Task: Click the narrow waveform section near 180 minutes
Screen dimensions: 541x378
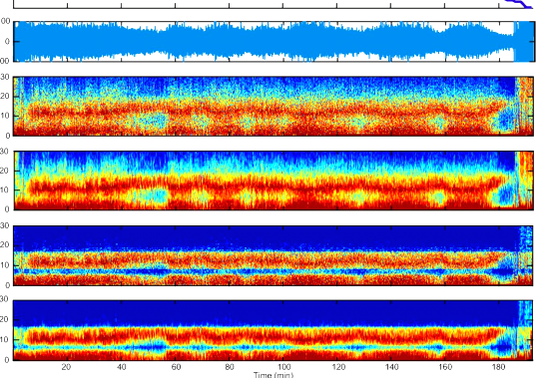Action: (504, 42)
